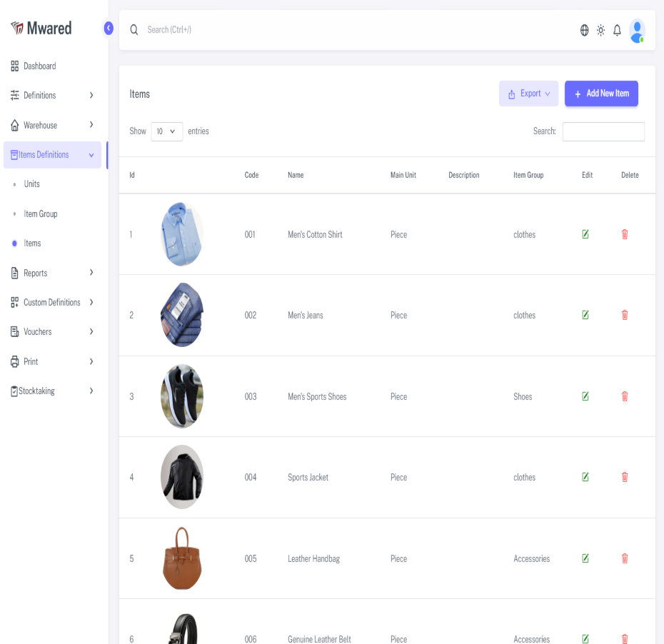The image size is (664, 644).
Task: Open the Dashboard menu item
Action: click(40, 66)
